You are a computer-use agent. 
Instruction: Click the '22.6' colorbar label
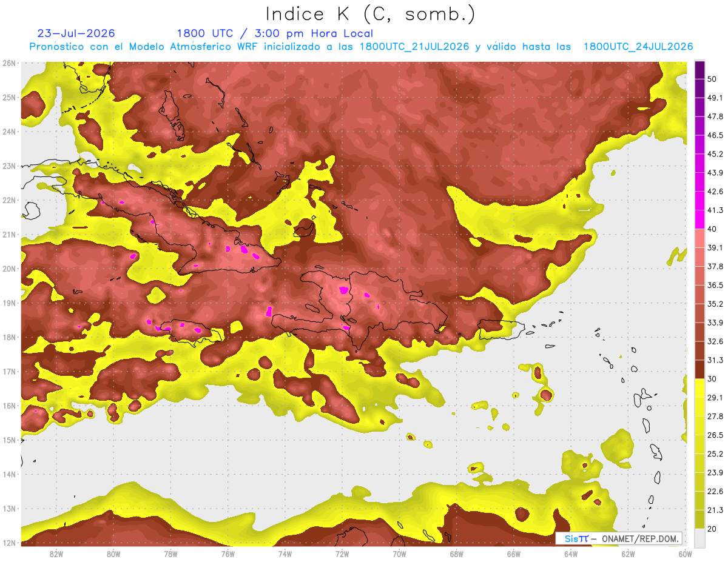pyautogui.click(x=715, y=492)
